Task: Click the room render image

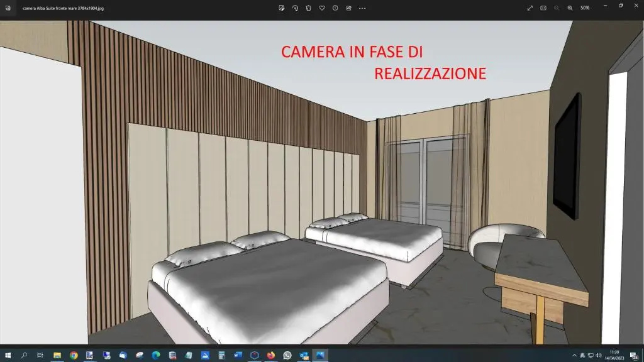Action: pos(321,182)
